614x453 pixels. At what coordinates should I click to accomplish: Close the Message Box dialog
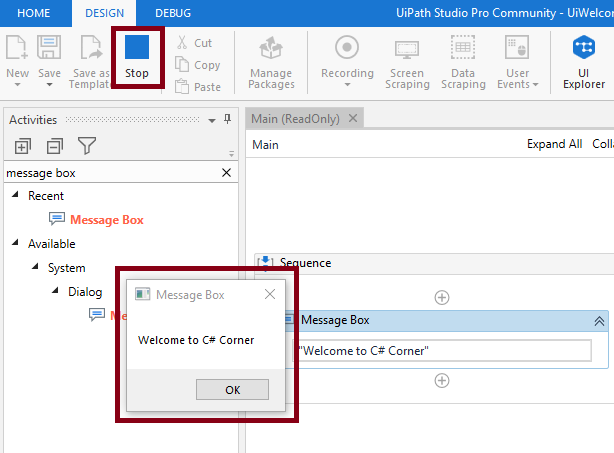tap(270, 294)
